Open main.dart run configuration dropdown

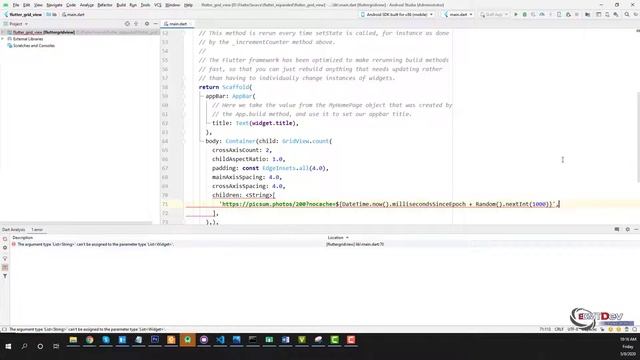[458, 14]
